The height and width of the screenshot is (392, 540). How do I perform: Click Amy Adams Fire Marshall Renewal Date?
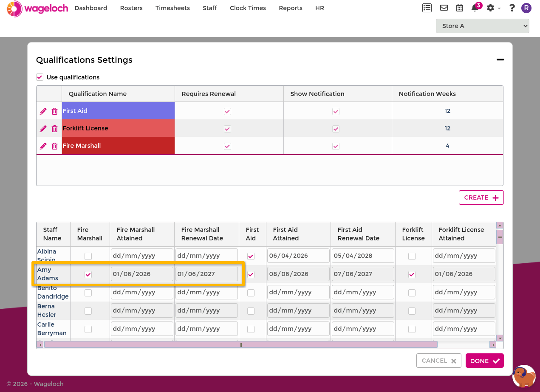[206, 274]
